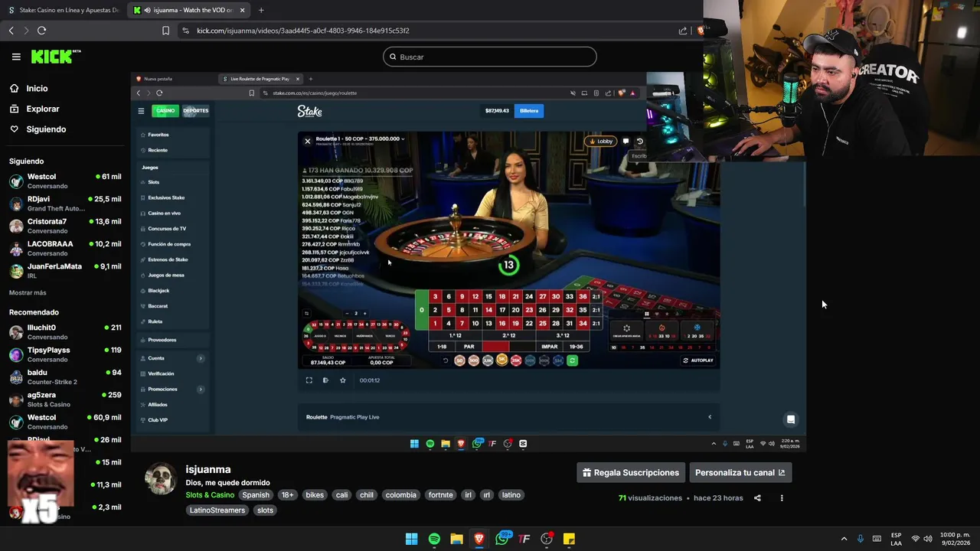Open the Slots & Casino category link

(210, 495)
